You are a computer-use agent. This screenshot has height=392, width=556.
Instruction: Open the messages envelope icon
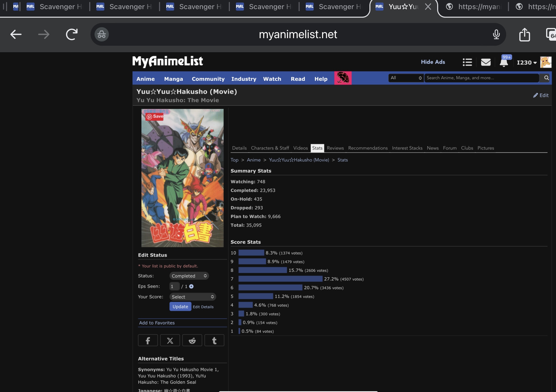[485, 62]
